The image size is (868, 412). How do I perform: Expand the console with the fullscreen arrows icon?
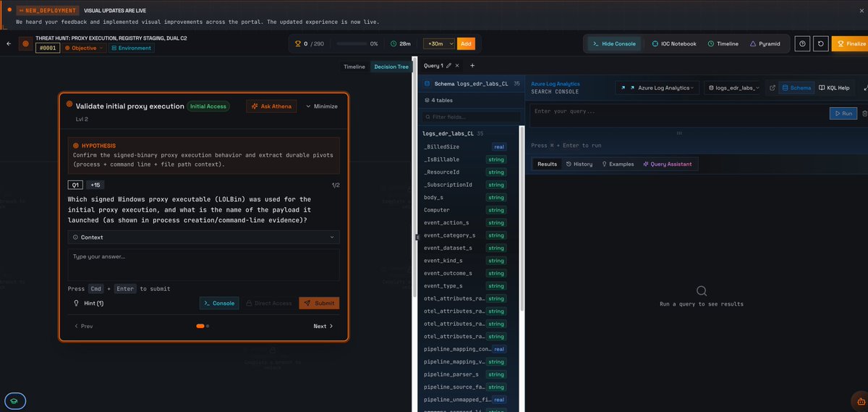click(865, 88)
